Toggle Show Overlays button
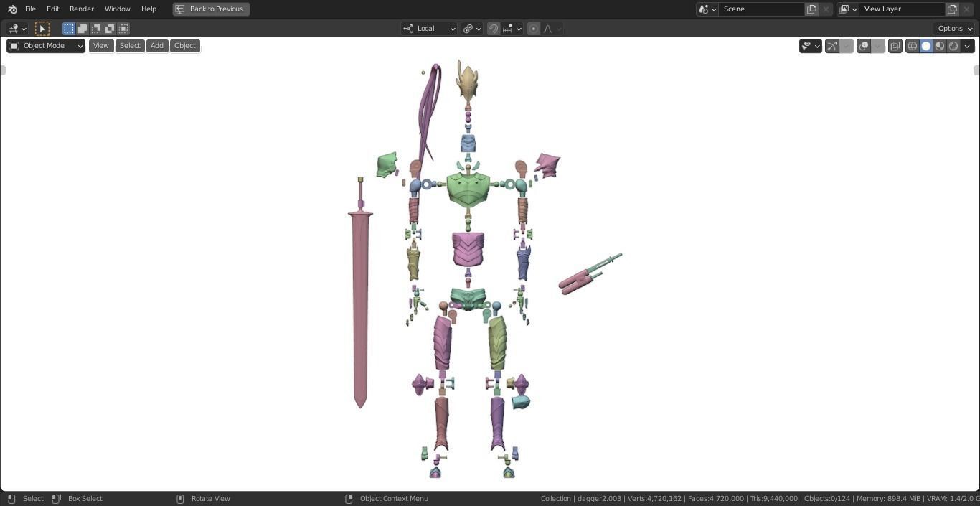 tap(864, 46)
